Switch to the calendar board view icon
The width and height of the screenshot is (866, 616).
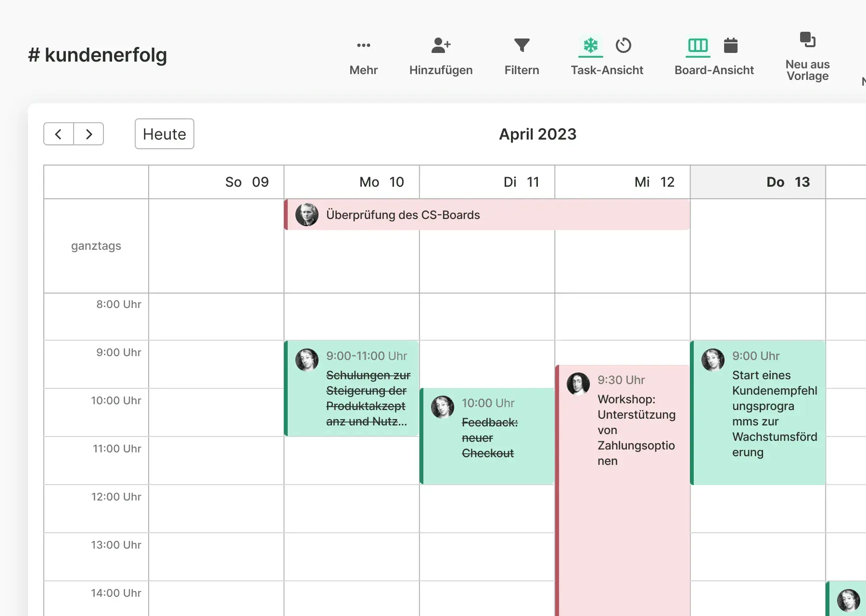[731, 46]
